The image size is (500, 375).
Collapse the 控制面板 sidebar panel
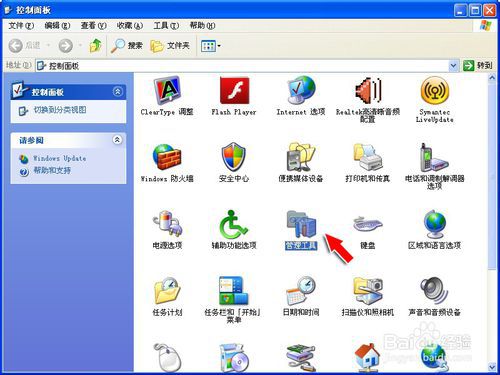pos(118,91)
